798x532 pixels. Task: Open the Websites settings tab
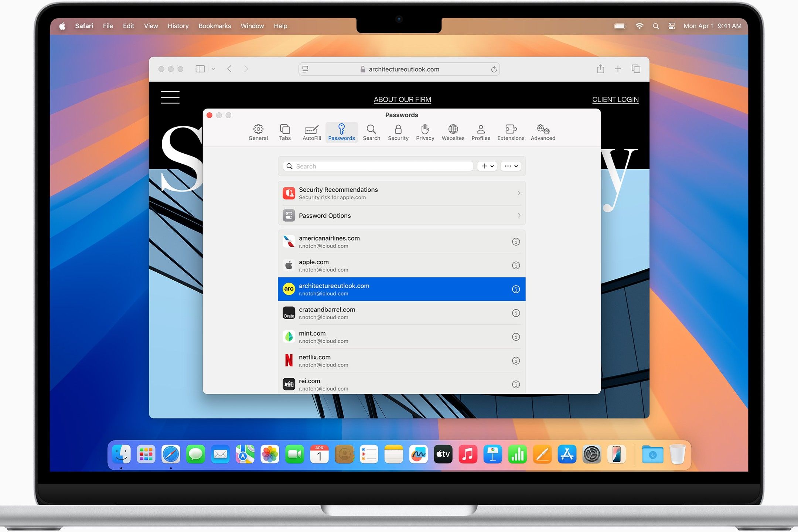(x=453, y=132)
